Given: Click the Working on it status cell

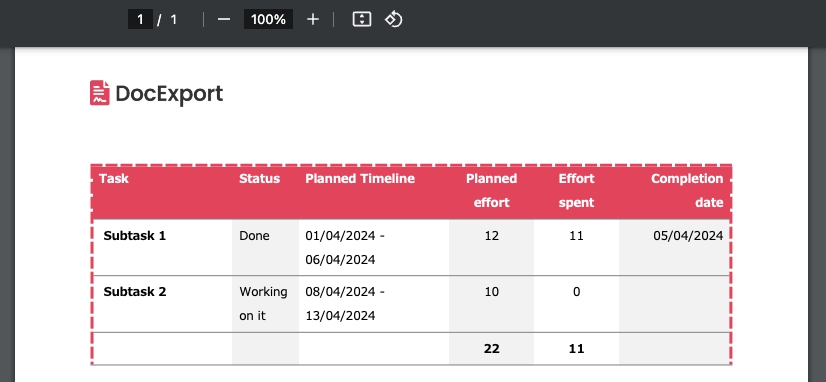Looking at the screenshot, I should 263,303.
